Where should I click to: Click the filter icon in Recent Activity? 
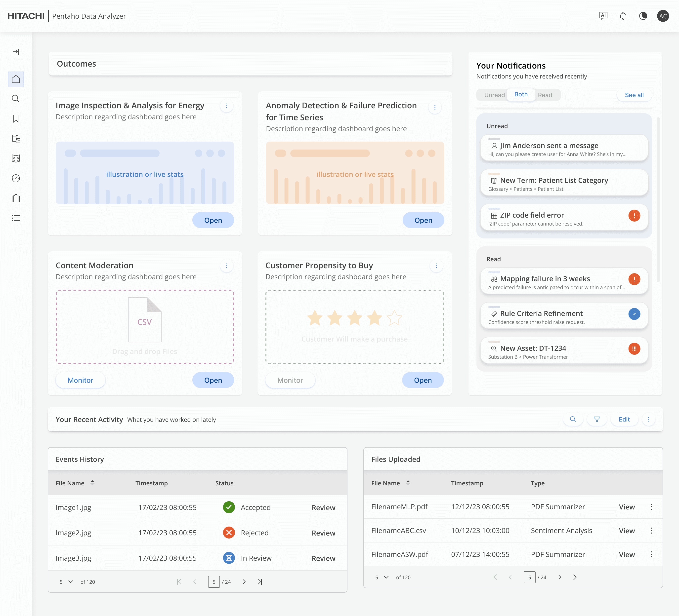(x=597, y=420)
